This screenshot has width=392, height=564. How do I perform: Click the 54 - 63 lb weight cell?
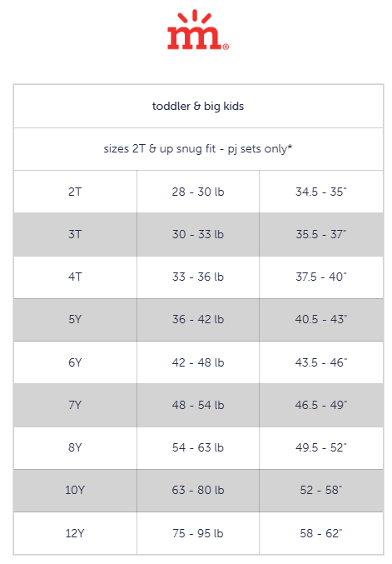coord(198,447)
